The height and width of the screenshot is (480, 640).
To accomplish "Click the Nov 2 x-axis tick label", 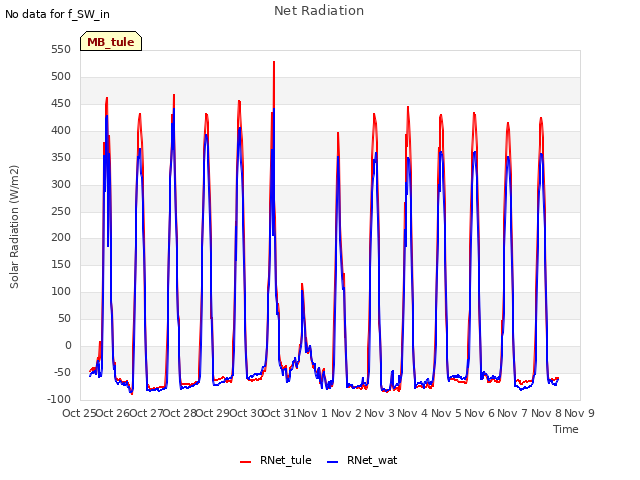I will tap(346, 413).
